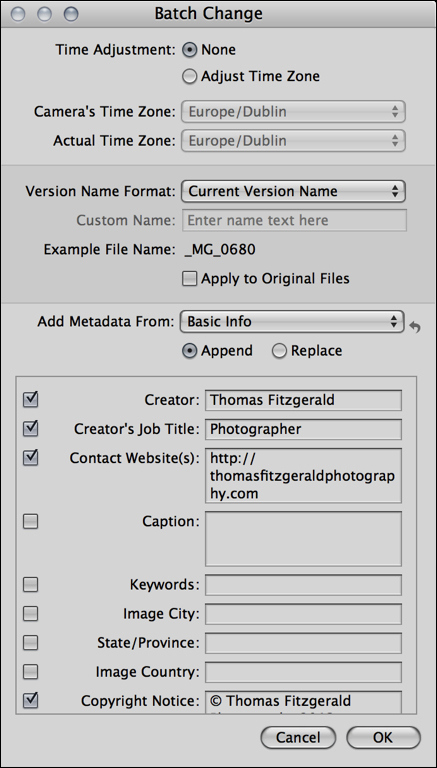
Task: Click into the Keywords input field
Action: click(303, 585)
